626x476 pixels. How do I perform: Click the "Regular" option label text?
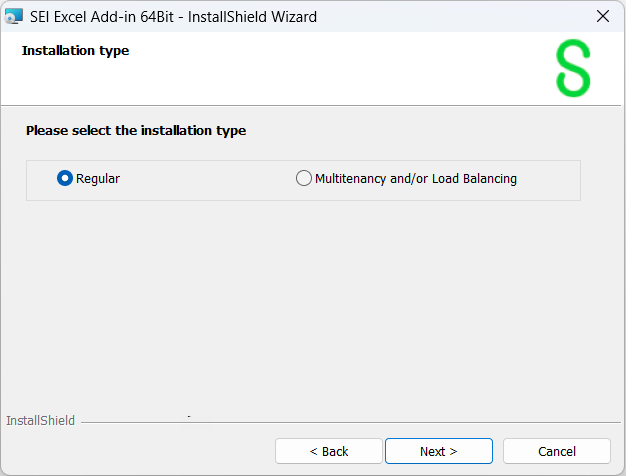pyautogui.click(x=98, y=179)
